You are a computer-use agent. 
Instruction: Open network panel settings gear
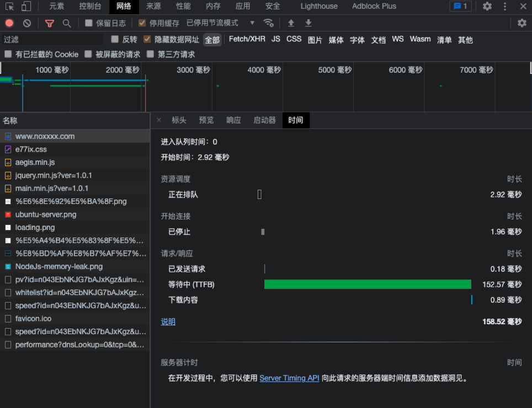(522, 23)
